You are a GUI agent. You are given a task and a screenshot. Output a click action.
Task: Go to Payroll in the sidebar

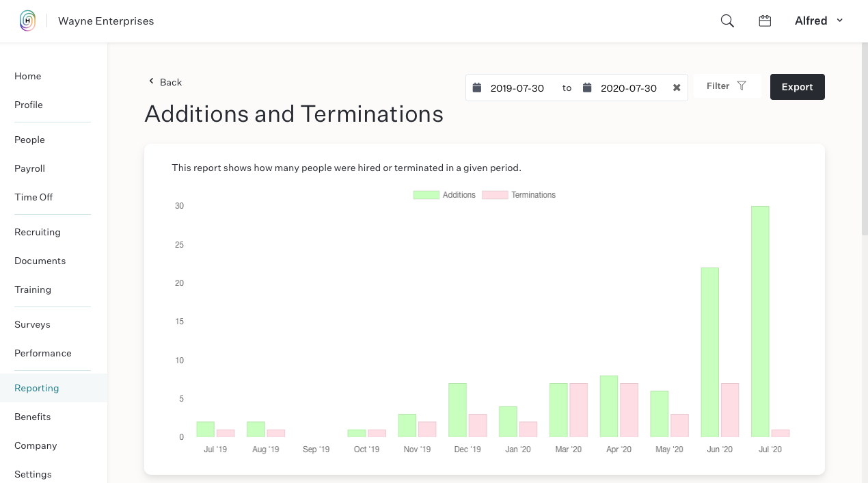tap(29, 168)
